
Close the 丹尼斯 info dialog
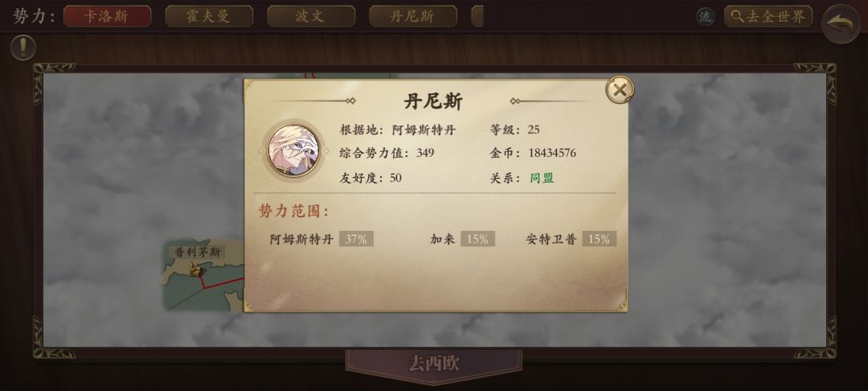620,90
